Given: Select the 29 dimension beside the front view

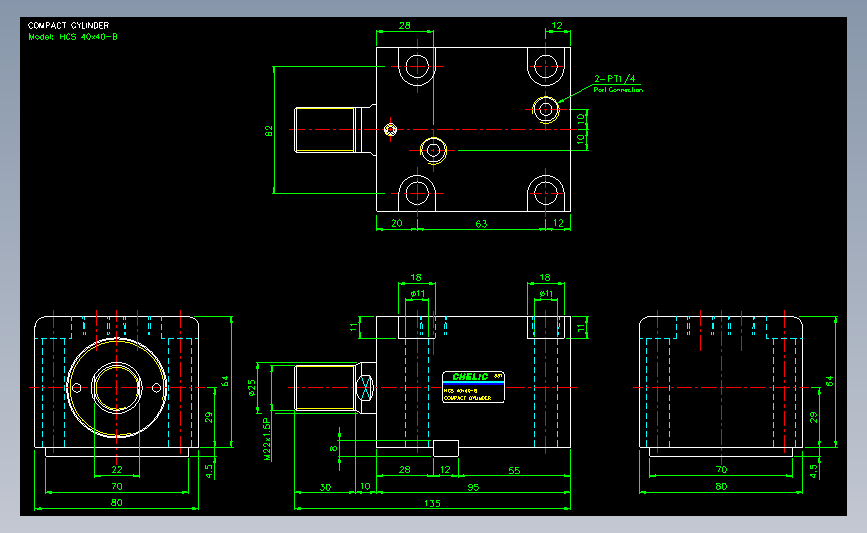Looking at the screenshot, I should pos(208,417).
